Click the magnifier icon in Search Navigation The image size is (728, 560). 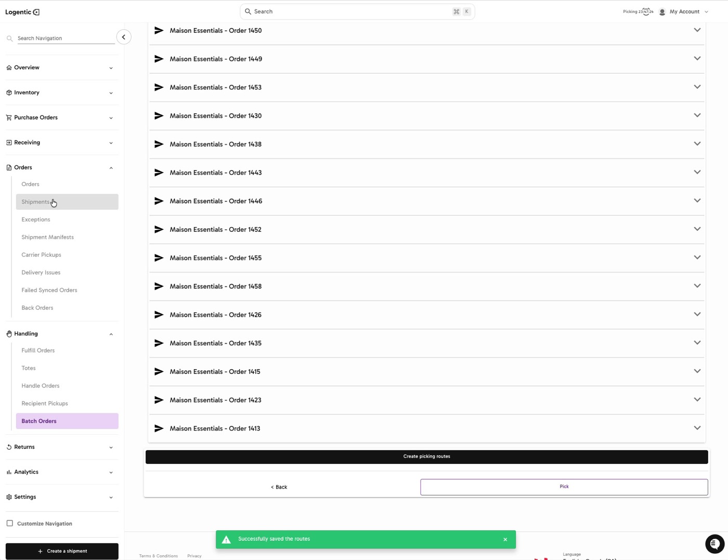click(x=9, y=38)
